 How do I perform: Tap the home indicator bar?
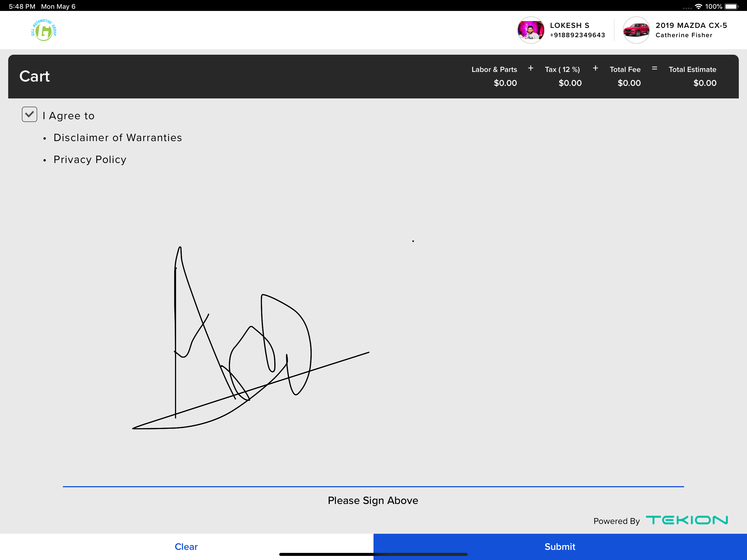[x=373, y=554]
